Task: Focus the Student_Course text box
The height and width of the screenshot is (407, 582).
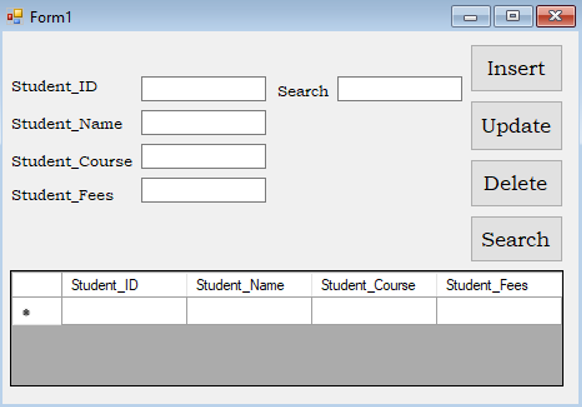Action: (203, 157)
